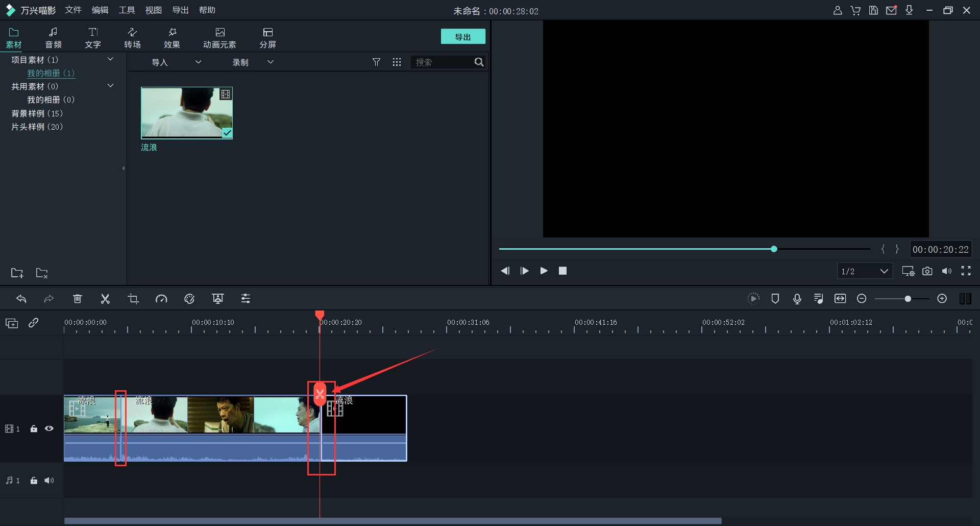Select the crop tool in timeline toolbar
Image resolution: width=980 pixels, height=526 pixels.
133,299
